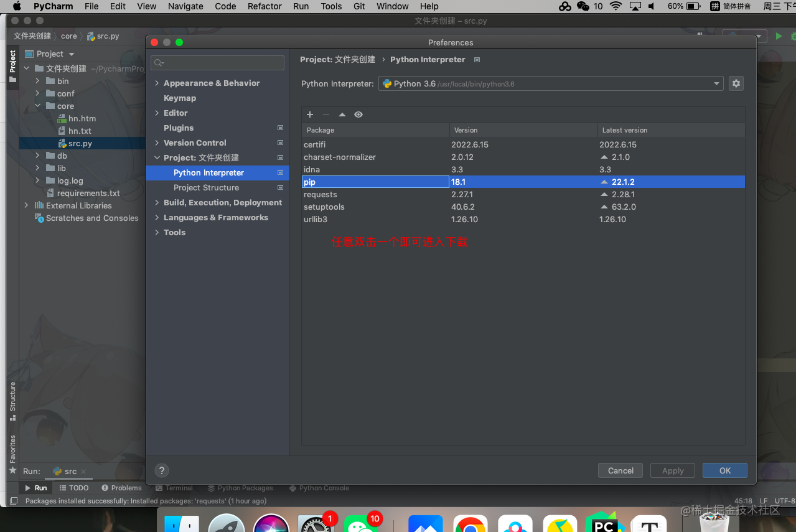
Task: Expand Languages & Frameworks section
Action: [x=157, y=217]
